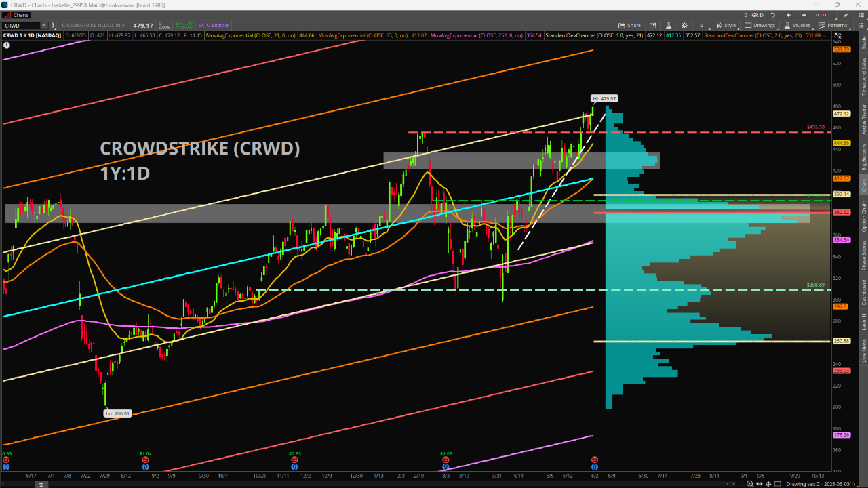868x488 pixels.
Task: Click the right arrow navigation icon
Action: (x=804, y=15)
